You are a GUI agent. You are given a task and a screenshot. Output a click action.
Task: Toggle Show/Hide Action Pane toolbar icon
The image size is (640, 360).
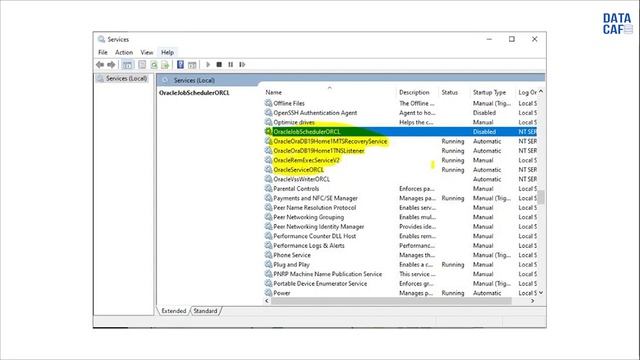192,64
